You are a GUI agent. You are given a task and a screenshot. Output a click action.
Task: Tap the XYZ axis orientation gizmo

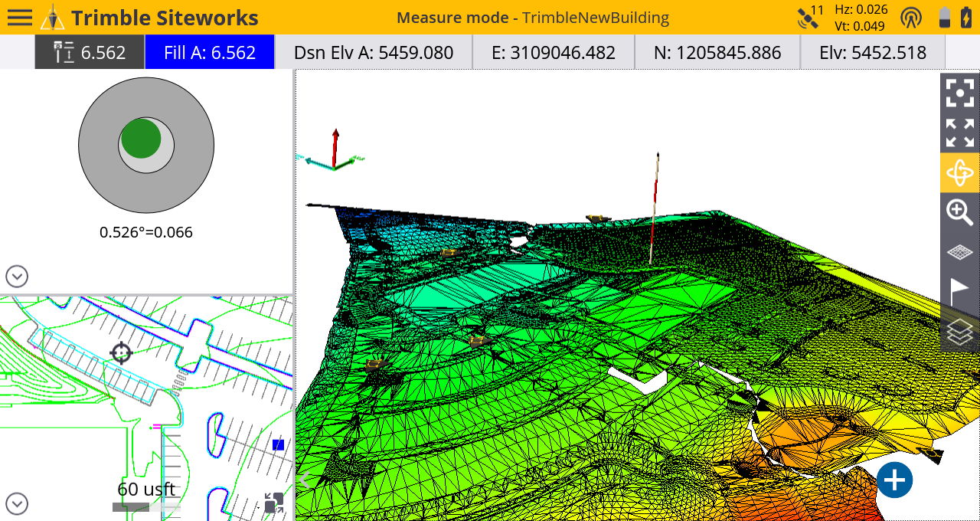coord(334,150)
